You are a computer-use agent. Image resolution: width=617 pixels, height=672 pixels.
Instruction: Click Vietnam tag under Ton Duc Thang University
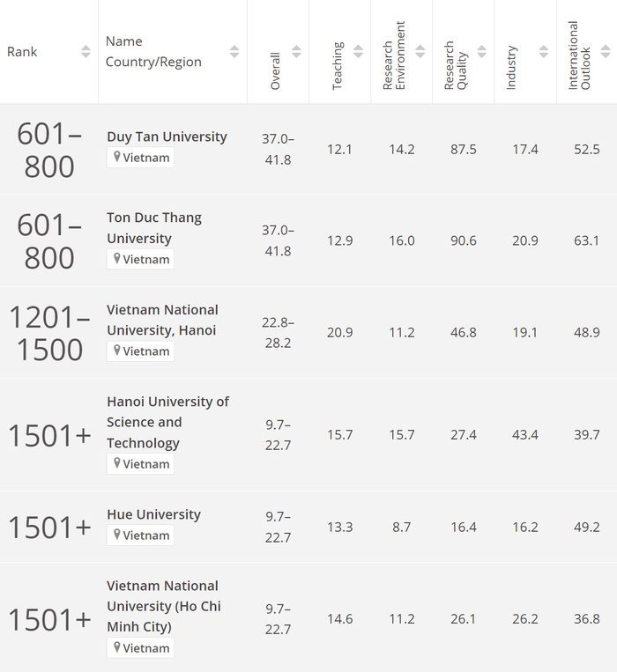pos(141,260)
